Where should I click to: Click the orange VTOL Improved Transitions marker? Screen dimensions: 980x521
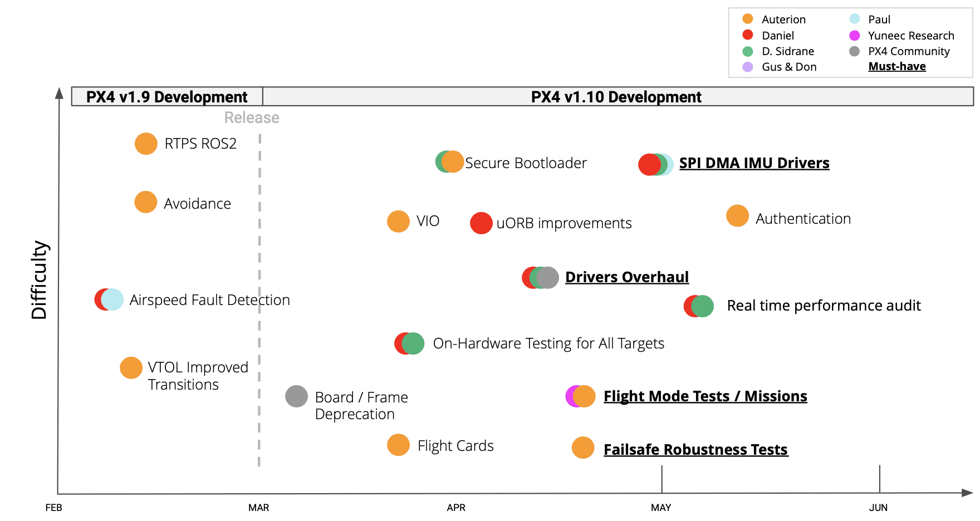click(131, 368)
